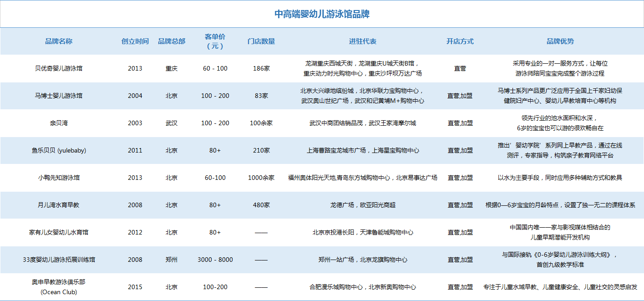
Task: Click the 品牌总部 column header
Action: click(x=172, y=41)
